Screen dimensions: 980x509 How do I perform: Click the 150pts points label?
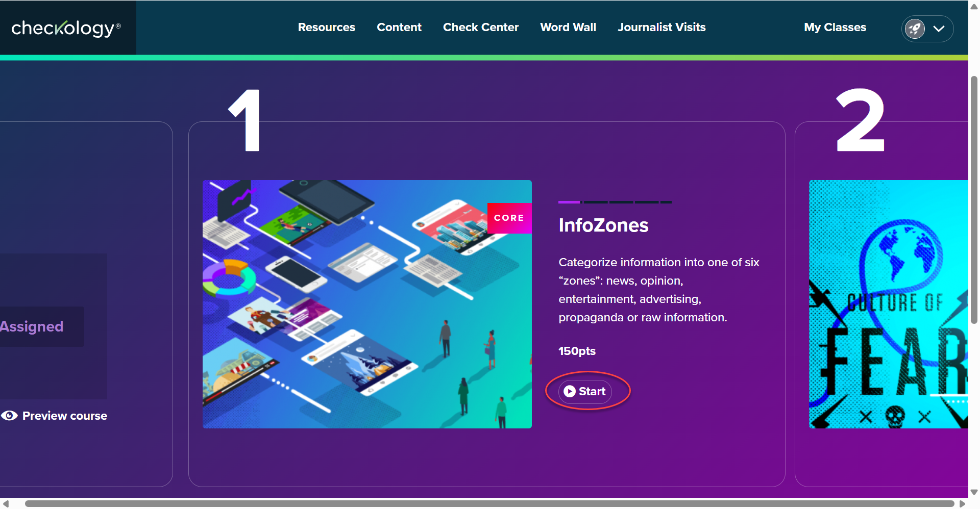(577, 351)
